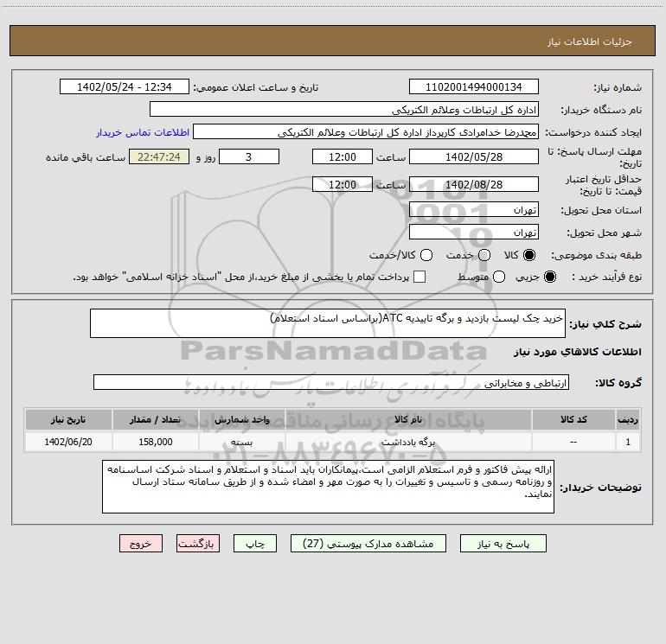Click the شهر محل تحویل field

pos(474,233)
